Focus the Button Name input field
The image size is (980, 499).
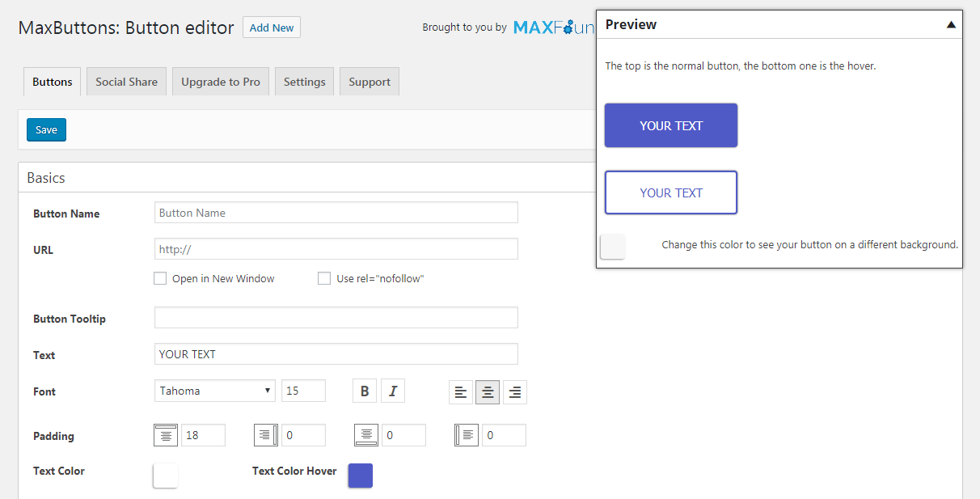coord(336,213)
